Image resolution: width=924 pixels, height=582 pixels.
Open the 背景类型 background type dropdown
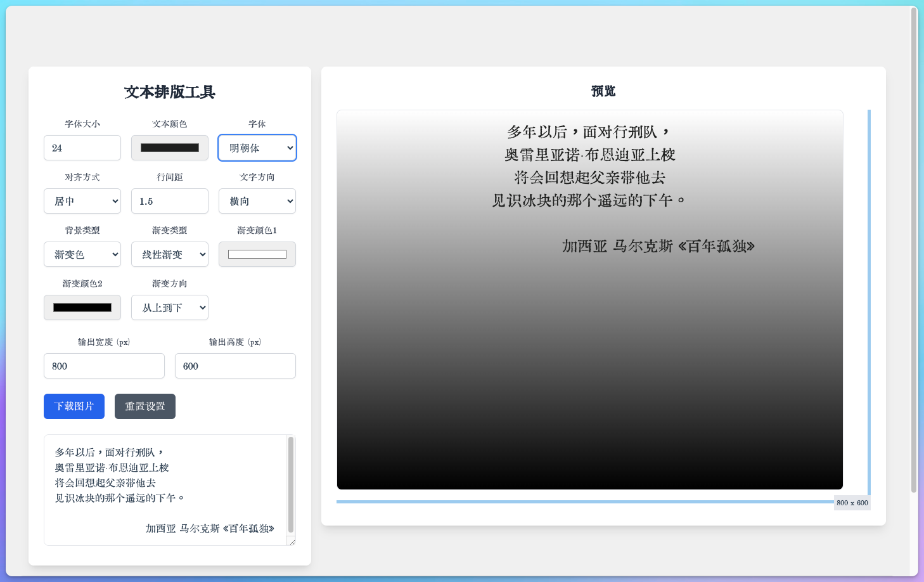[x=82, y=254]
